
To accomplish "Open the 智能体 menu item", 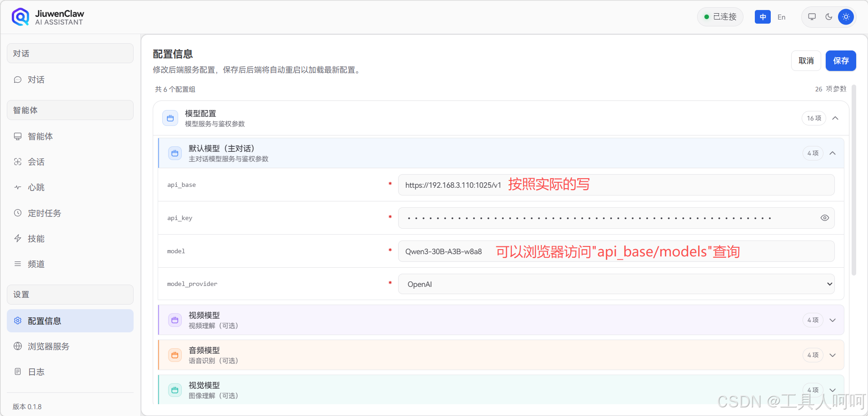I will click(70, 136).
